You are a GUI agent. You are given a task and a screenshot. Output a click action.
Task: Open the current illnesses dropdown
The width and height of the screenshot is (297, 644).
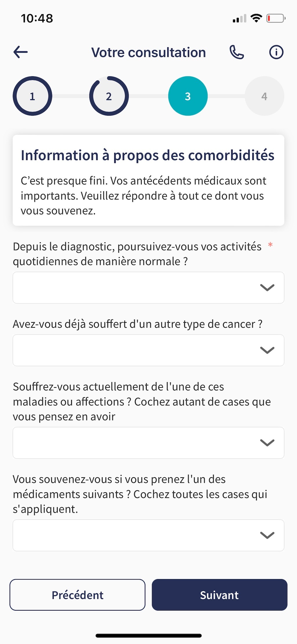point(148,443)
